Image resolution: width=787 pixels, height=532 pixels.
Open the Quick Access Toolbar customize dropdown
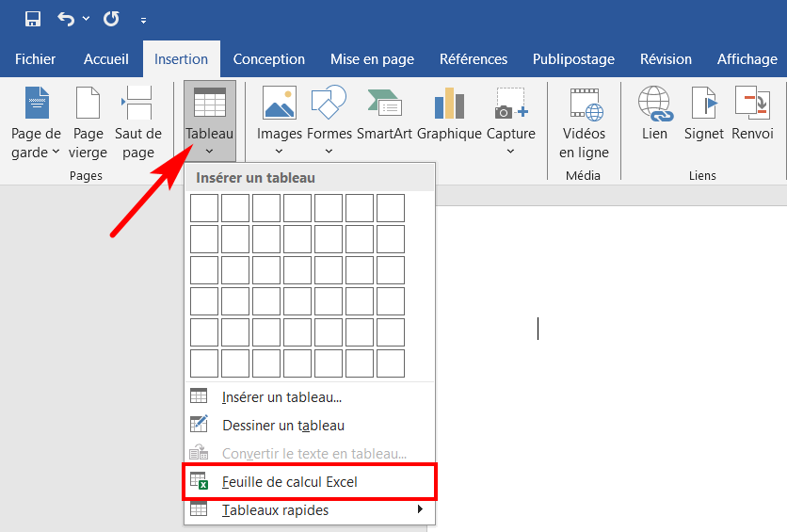(x=143, y=21)
